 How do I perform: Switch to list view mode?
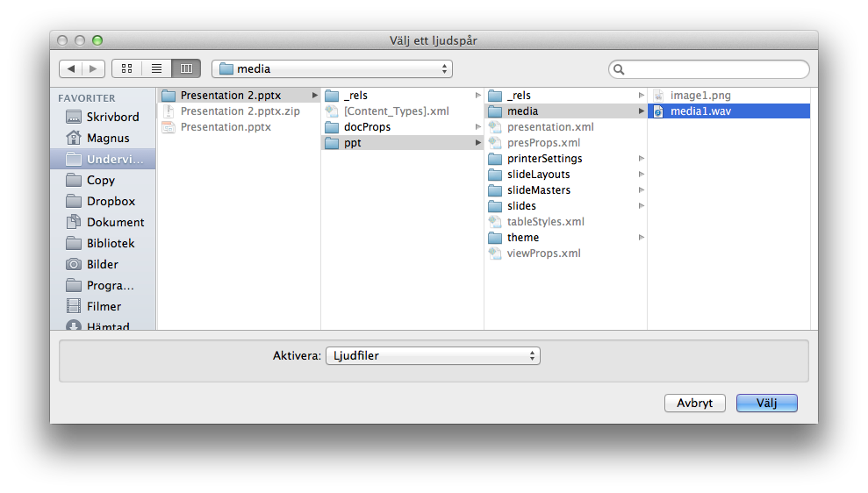pyautogui.click(x=156, y=68)
